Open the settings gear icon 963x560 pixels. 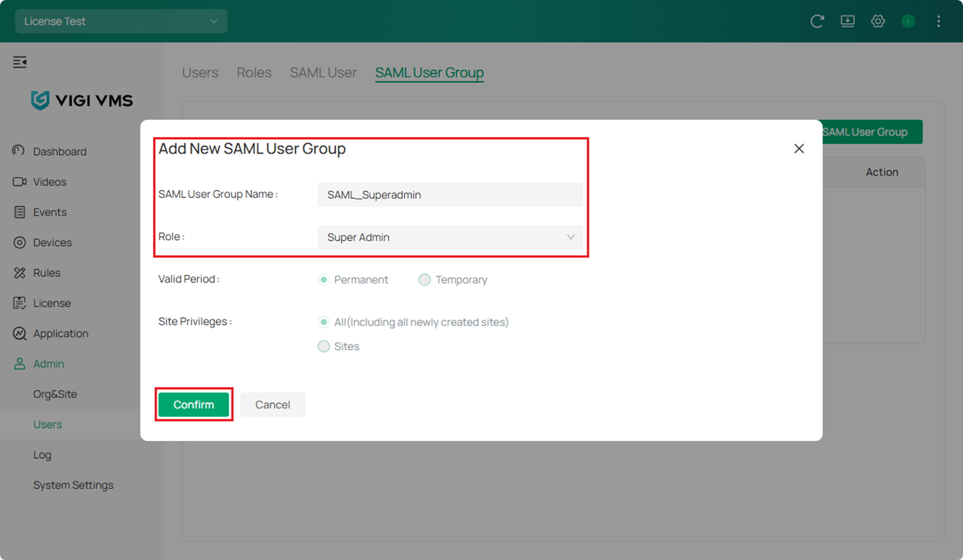878,21
